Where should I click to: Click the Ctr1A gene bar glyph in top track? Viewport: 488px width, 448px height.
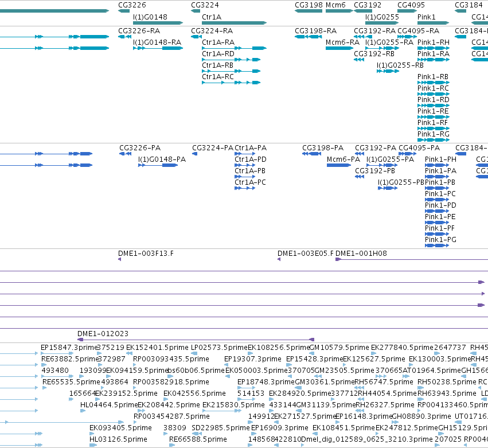click(x=235, y=23)
